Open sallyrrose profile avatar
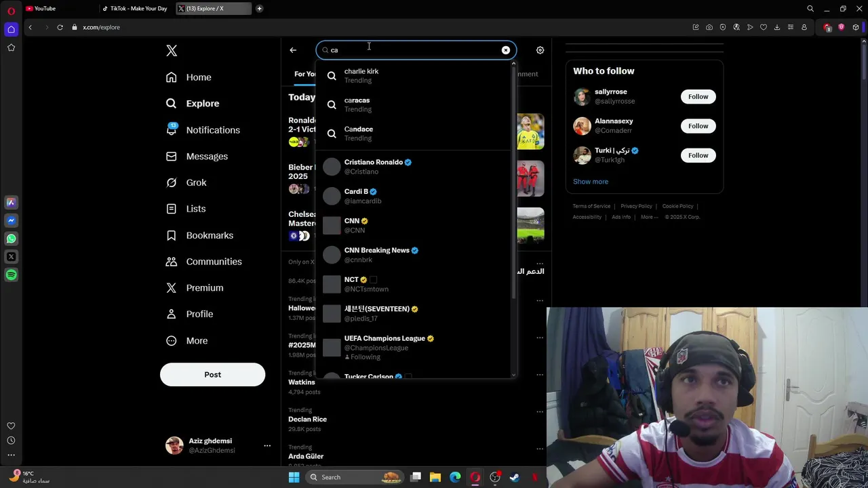 point(582,97)
